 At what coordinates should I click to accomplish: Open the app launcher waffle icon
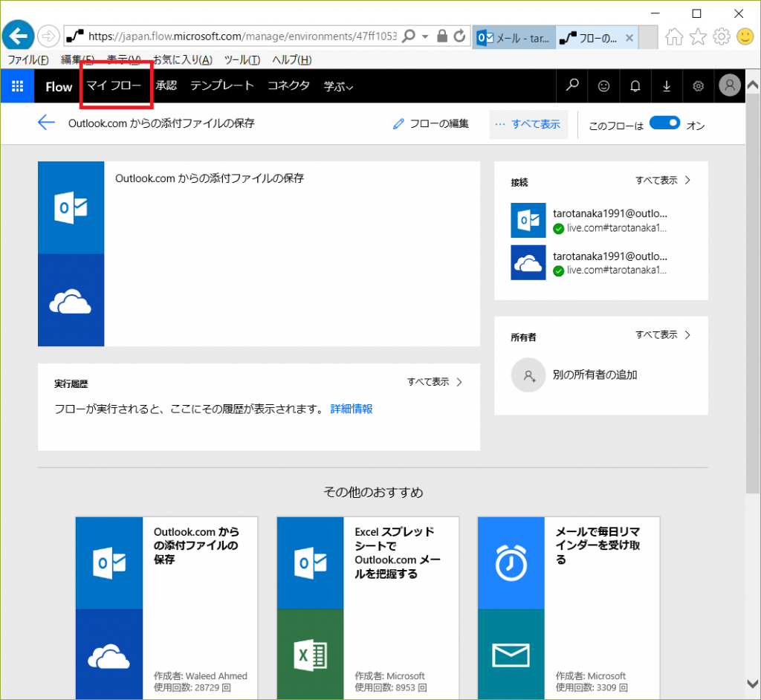(18, 86)
